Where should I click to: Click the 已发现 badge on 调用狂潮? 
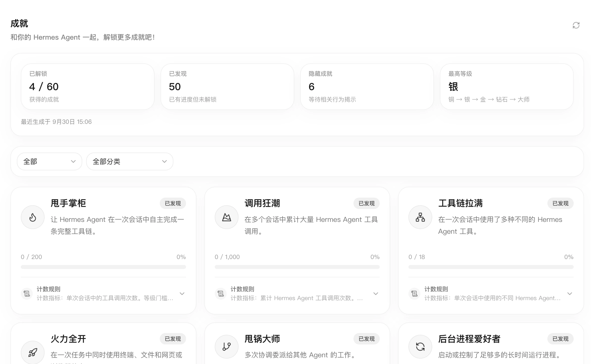[x=367, y=203]
